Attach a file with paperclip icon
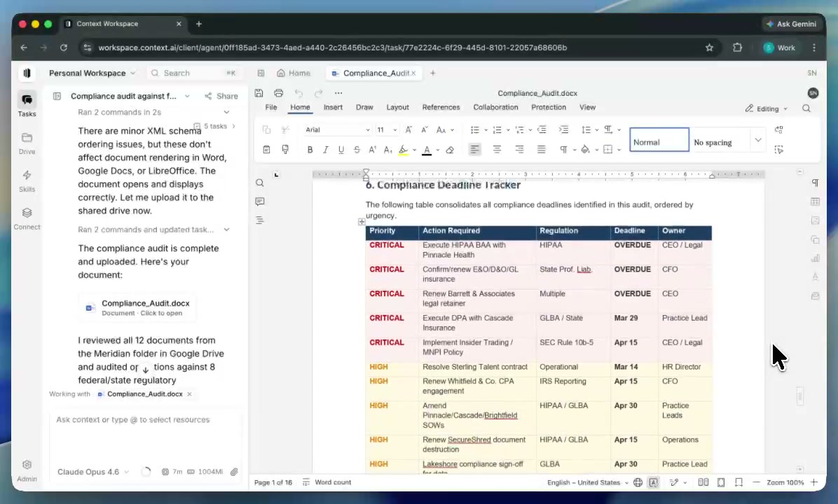The height and width of the screenshot is (504, 838). click(x=234, y=472)
